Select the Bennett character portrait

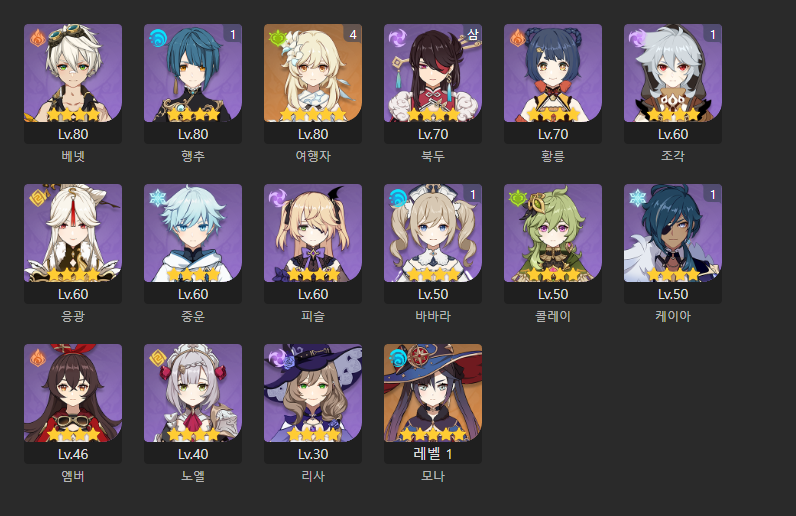point(73,73)
